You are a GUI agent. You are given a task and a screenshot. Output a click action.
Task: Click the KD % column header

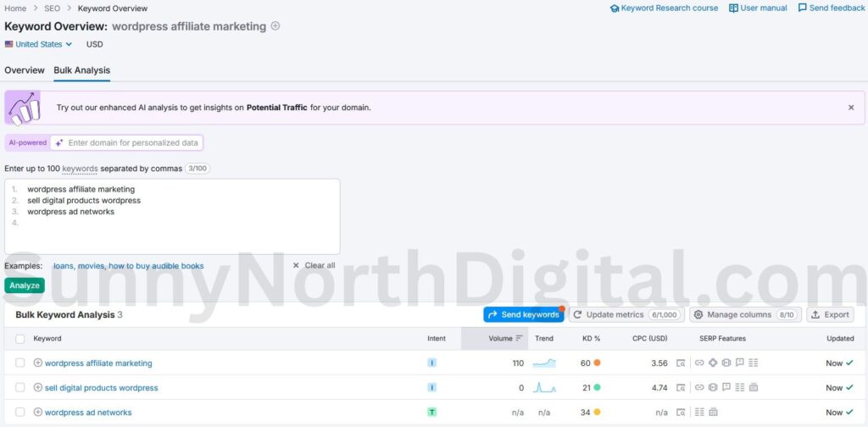point(591,339)
